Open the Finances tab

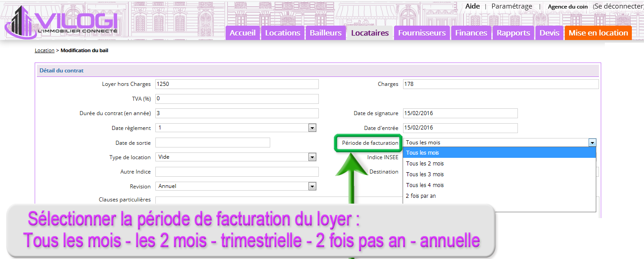pos(471,33)
